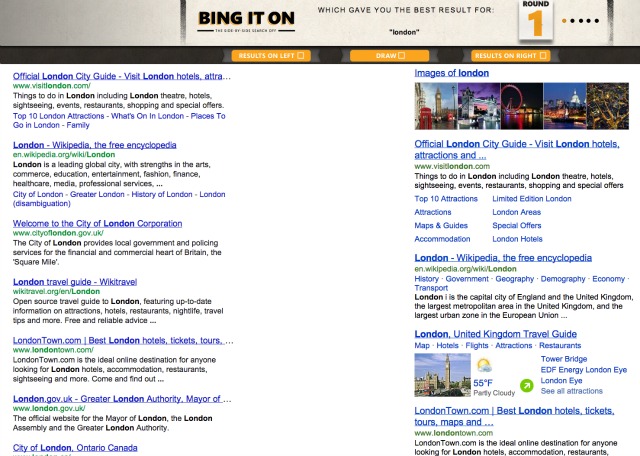Open Welcome to the City of London Corporation

98,224
